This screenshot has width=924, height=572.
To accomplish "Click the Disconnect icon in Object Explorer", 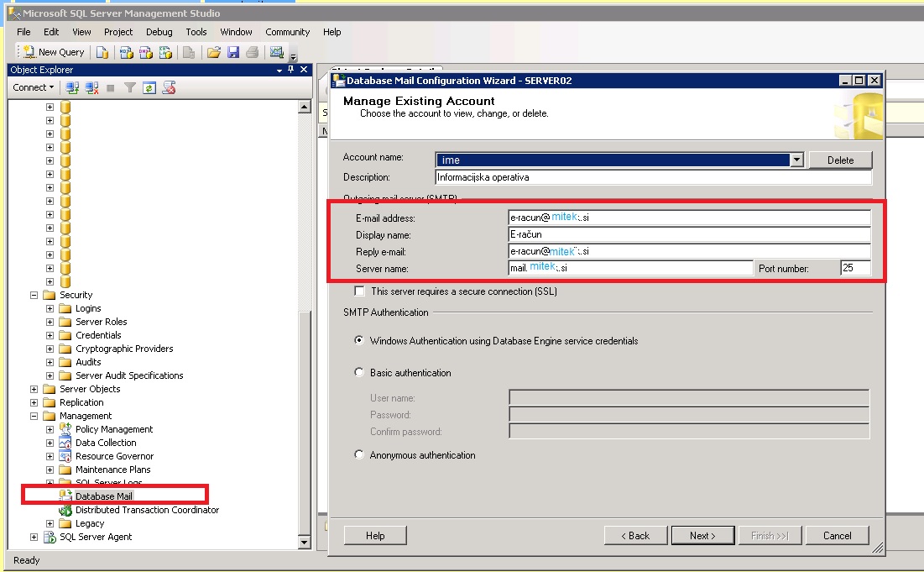I will pos(91,88).
